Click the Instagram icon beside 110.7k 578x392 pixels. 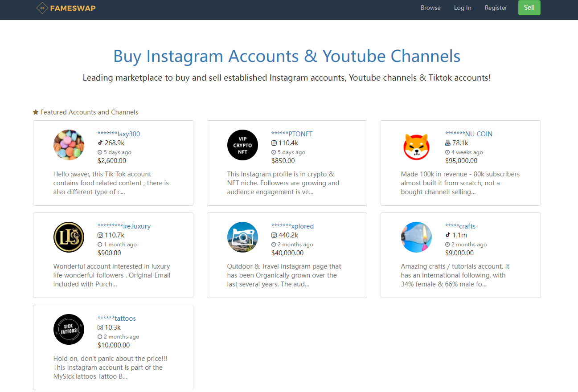100,235
